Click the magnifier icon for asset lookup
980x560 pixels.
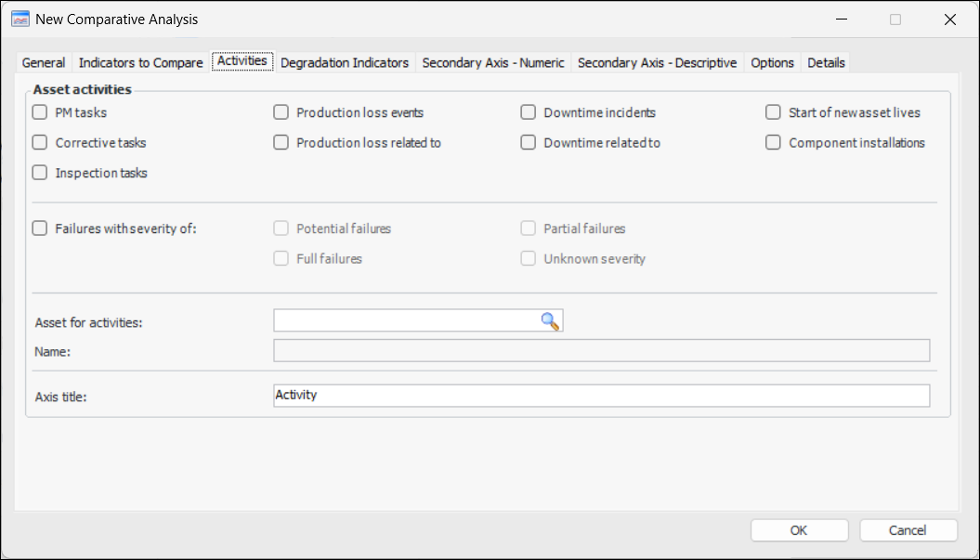550,321
